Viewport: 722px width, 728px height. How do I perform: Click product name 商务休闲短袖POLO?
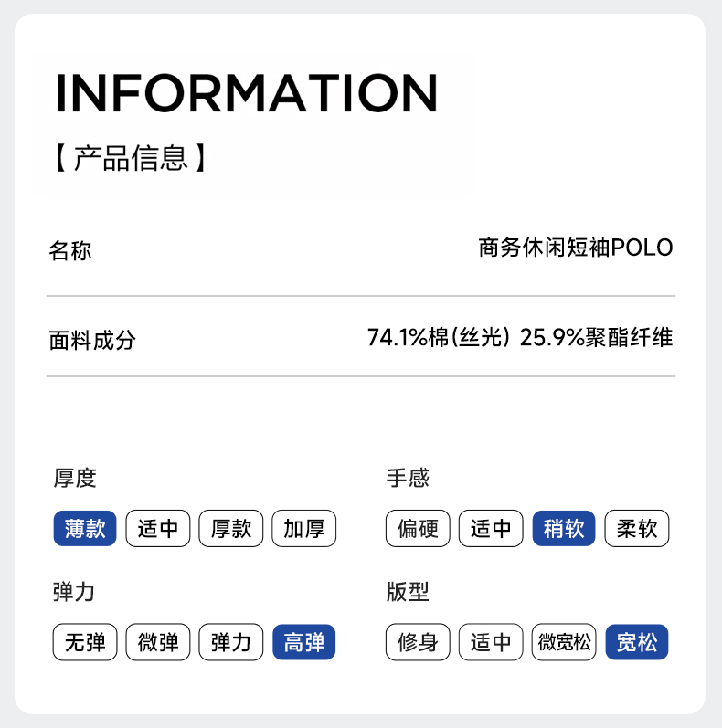[575, 248]
